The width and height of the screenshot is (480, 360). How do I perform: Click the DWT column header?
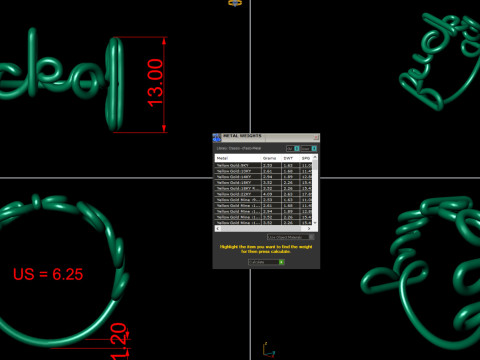coord(290,158)
